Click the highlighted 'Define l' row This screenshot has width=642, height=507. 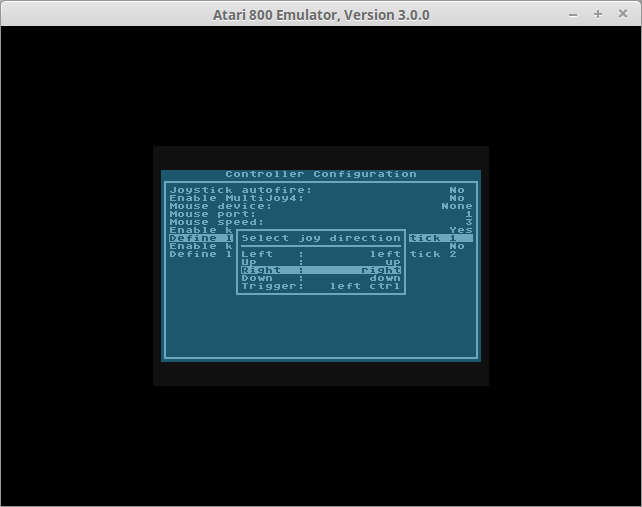201,238
